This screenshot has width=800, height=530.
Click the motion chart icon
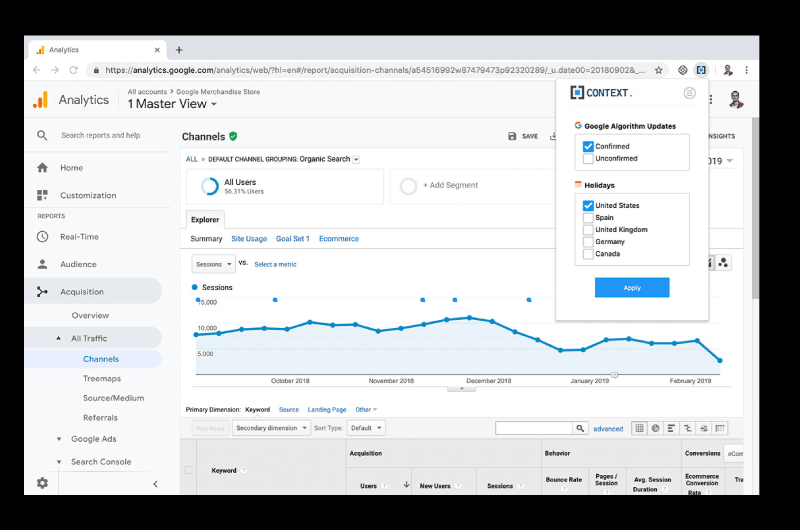pyautogui.click(x=723, y=263)
